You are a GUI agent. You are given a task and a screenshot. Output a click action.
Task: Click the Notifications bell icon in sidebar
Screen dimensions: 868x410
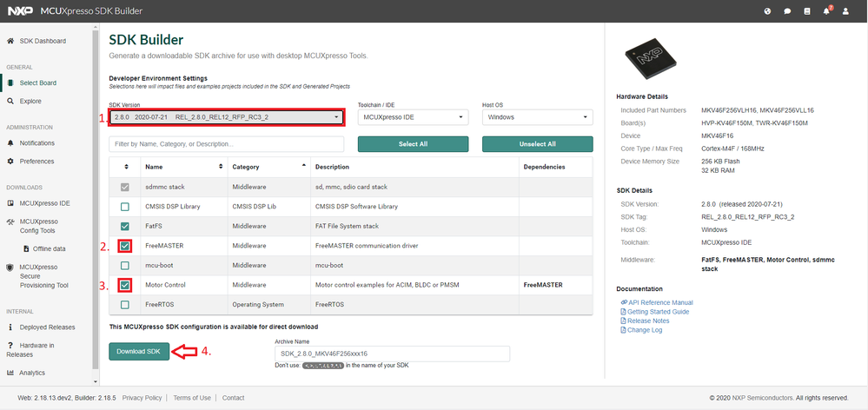pos(10,142)
